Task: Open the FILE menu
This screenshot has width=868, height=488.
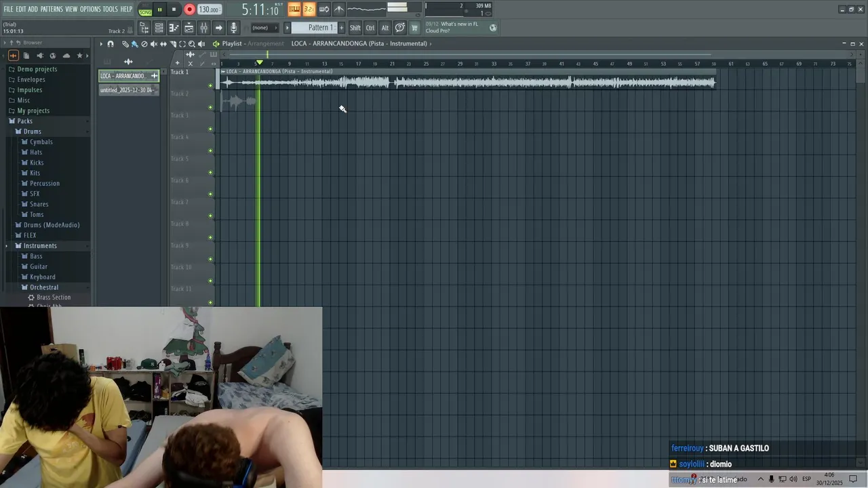Action: pyautogui.click(x=8, y=9)
